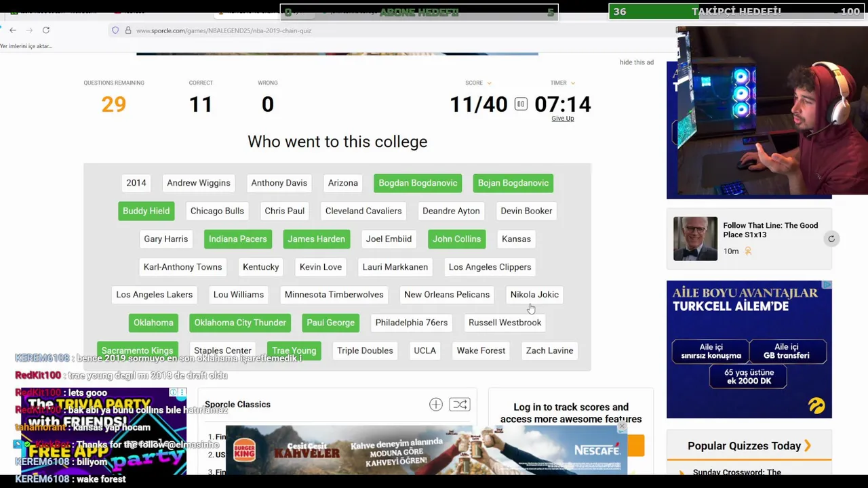The width and height of the screenshot is (868, 488).
Task: Click the shuffle icon beside Sporcle Classics
Action: (460, 405)
